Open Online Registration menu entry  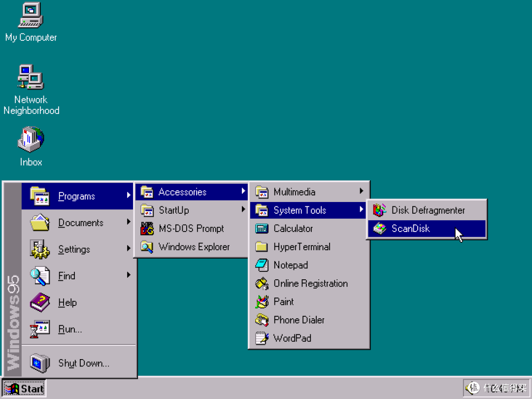(x=309, y=284)
